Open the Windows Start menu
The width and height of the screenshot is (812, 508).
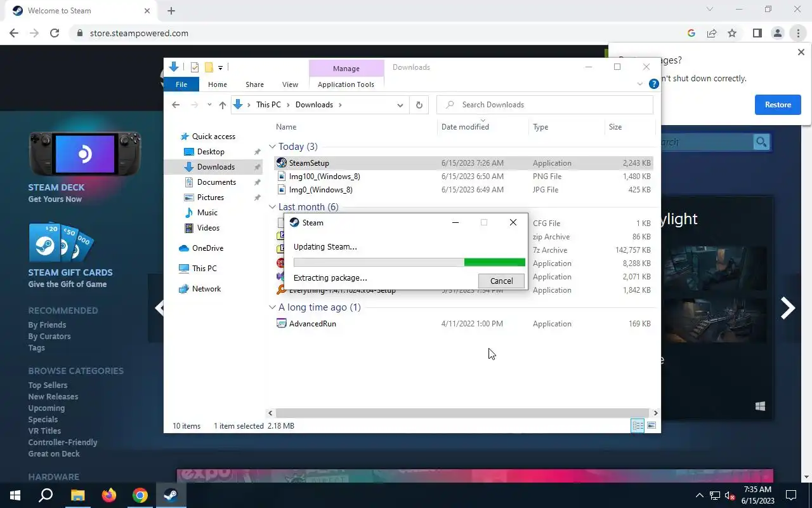point(15,495)
